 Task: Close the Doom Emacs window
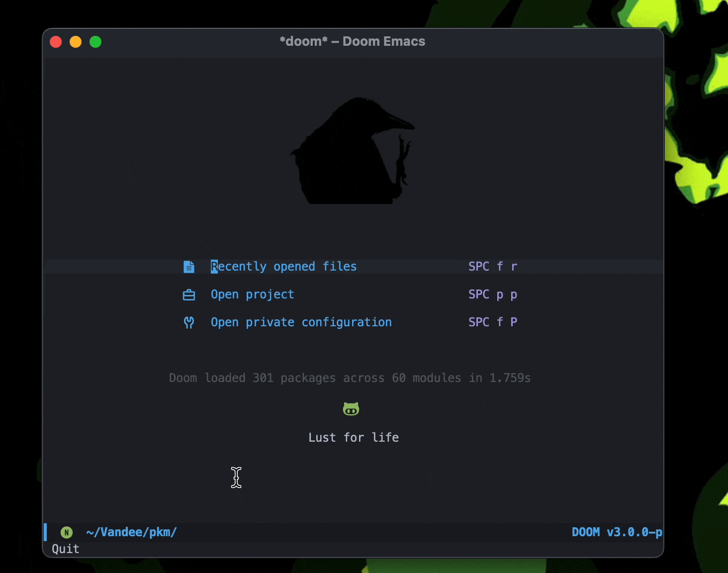coord(56,42)
